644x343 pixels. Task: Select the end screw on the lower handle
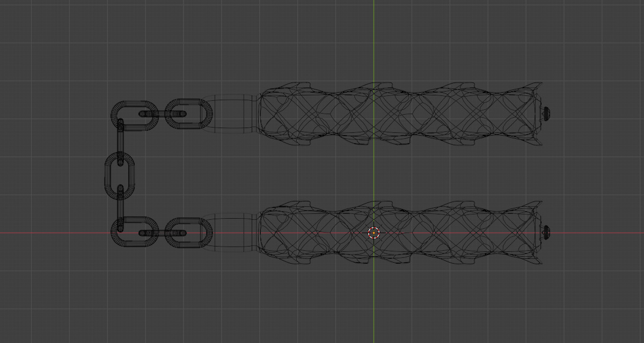coord(547,232)
